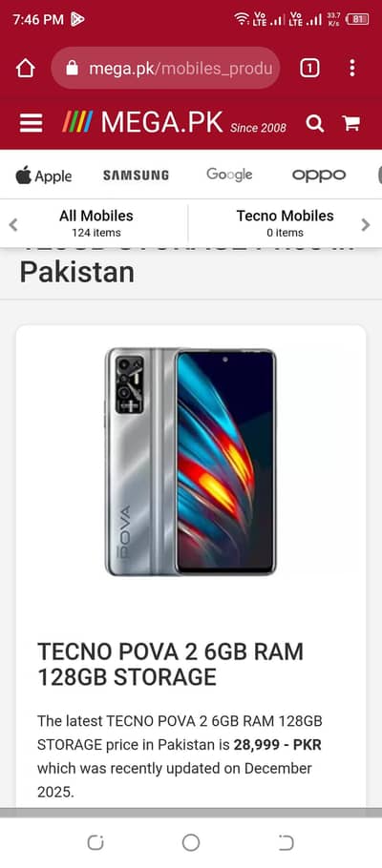Click the MEGA.PK search magnifier icon
This screenshot has width=382, height=868.
click(314, 123)
